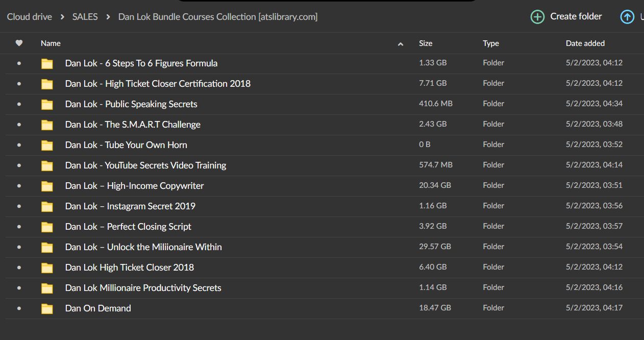644x340 pixels.
Task: Click folder icon for "Dan Lok - The S.M.A.R.T Challenge"
Action: 47,125
